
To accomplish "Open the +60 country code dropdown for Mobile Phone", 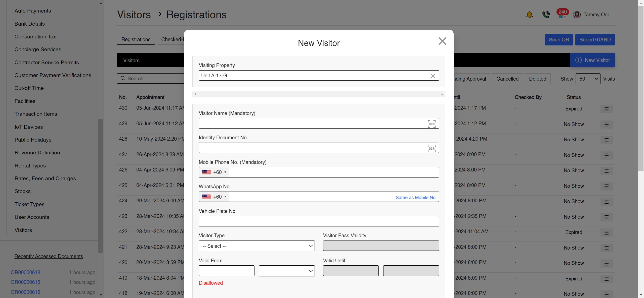I will point(214,172).
